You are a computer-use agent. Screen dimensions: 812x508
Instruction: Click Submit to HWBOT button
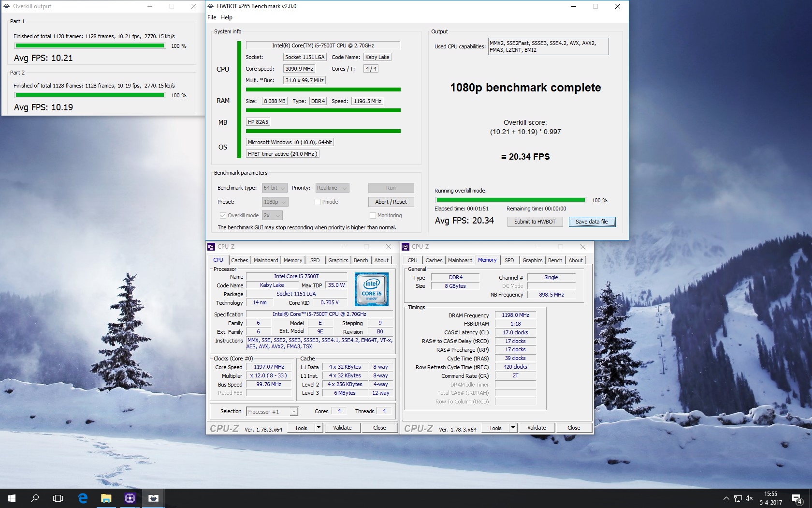pyautogui.click(x=535, y=222)
